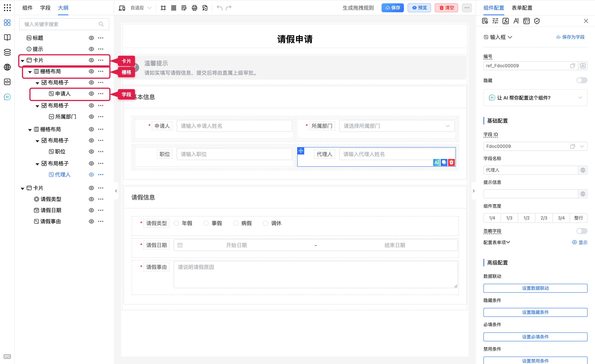Delete the selected 代理人 field with trash icon
This screenshot has height=364, width=595.
click(451, 162)
